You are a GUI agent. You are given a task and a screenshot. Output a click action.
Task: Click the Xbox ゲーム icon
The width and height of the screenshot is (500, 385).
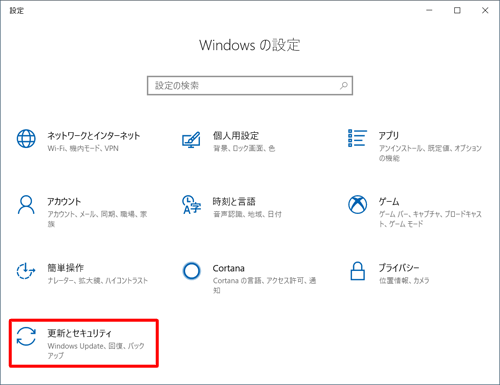point(357,204)
